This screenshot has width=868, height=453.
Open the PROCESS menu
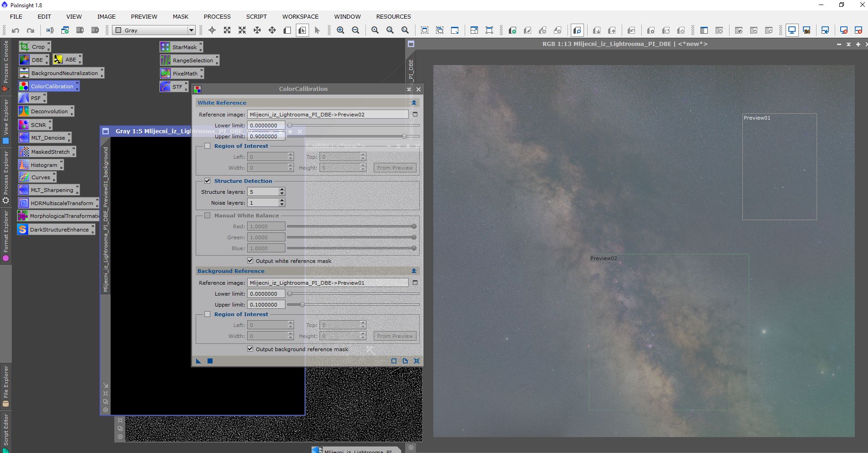pos(217,17)
